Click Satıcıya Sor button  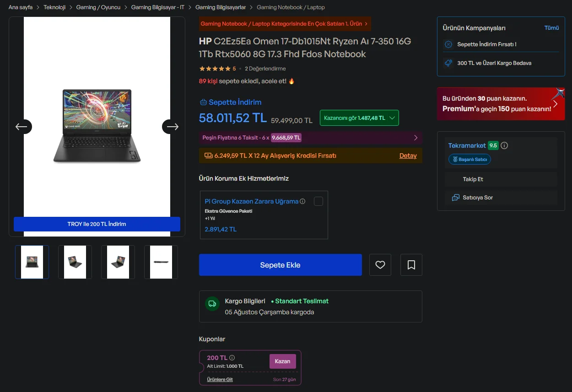[501, 198]
